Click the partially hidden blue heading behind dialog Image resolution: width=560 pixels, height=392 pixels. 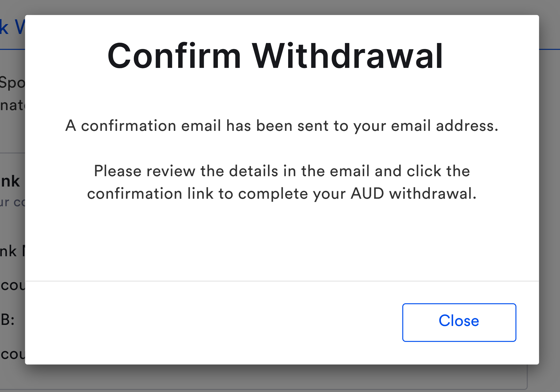pyautogui.click(x=12, y=27)
